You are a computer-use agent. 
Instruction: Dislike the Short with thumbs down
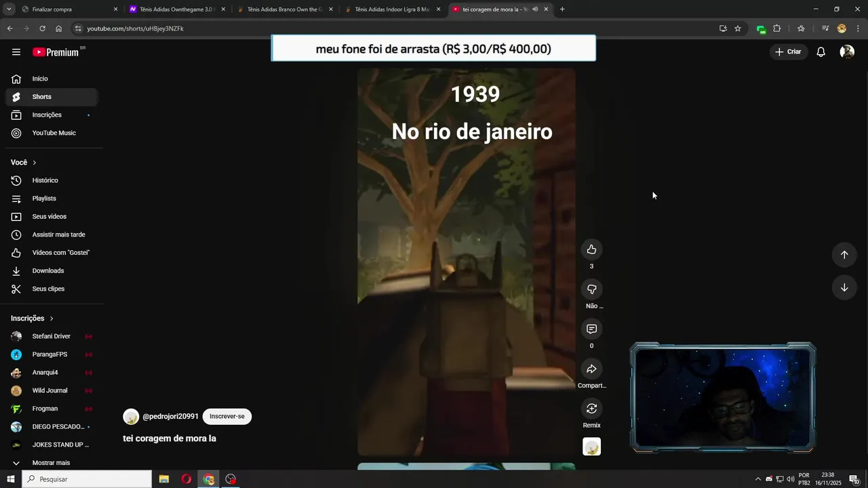[x=591, y=289]
